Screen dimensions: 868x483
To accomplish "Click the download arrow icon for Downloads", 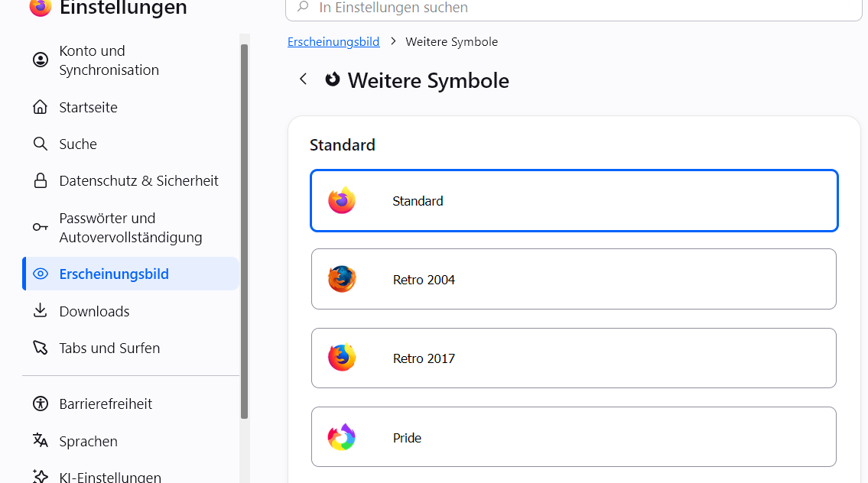I will [41, 310].
